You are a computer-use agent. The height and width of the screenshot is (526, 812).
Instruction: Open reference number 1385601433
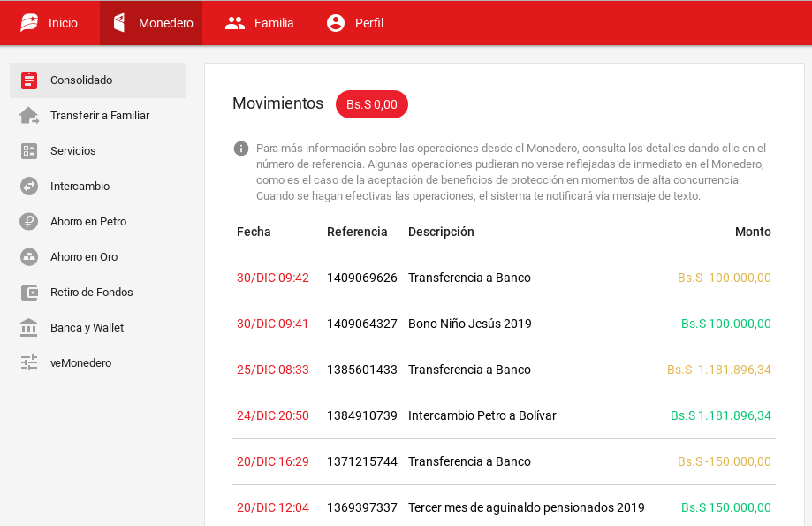[x=362, y=370]
